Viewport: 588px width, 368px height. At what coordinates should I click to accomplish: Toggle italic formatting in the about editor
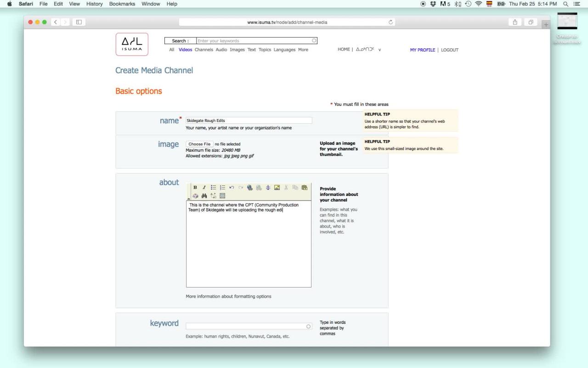(x=204, y=187)
